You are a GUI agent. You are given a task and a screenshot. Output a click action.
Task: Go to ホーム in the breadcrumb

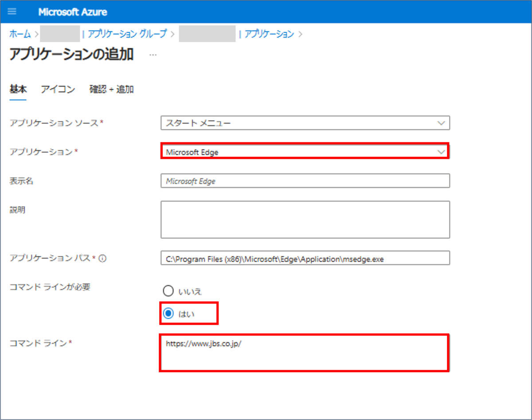(20, 34)
